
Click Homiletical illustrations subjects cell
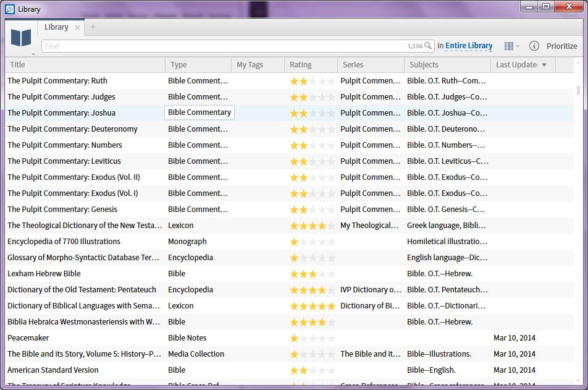pos(447,242)
